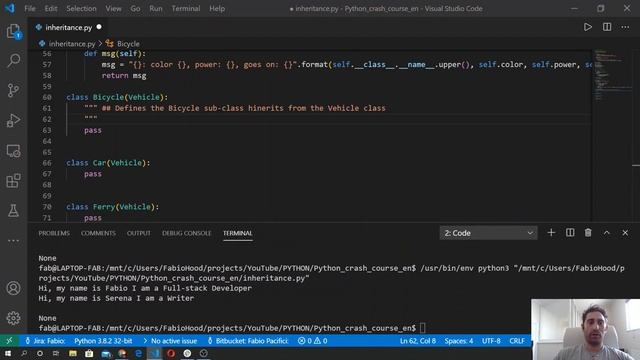Click inheritance.py in the breadcrumb
This screenshot has height=360, width=640.
point(71,44)
